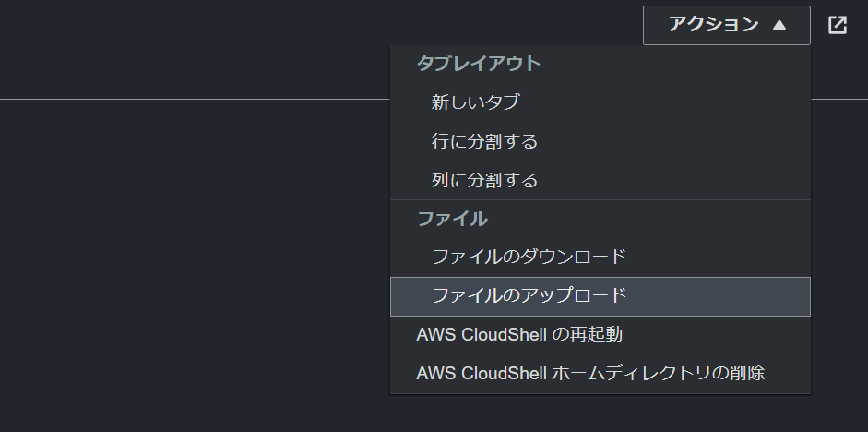Click the アクション button label
868x432 pixels.
click(713, 25)
